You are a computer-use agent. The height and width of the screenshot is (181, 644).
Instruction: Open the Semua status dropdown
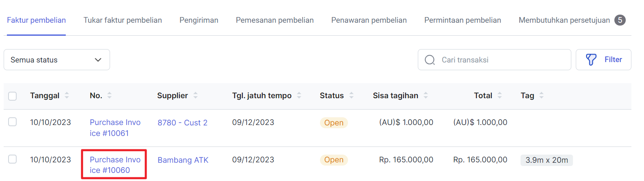click(x=57, y=60)
